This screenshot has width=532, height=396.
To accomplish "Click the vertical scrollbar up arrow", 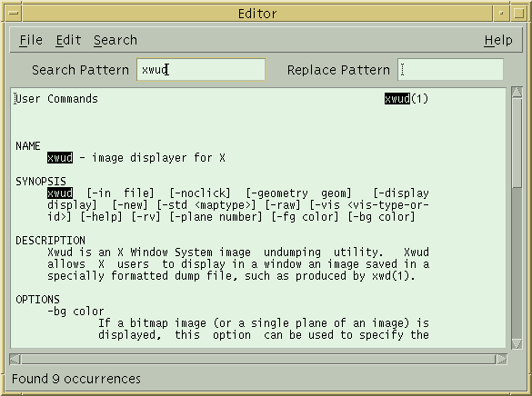I will [517, 92].
